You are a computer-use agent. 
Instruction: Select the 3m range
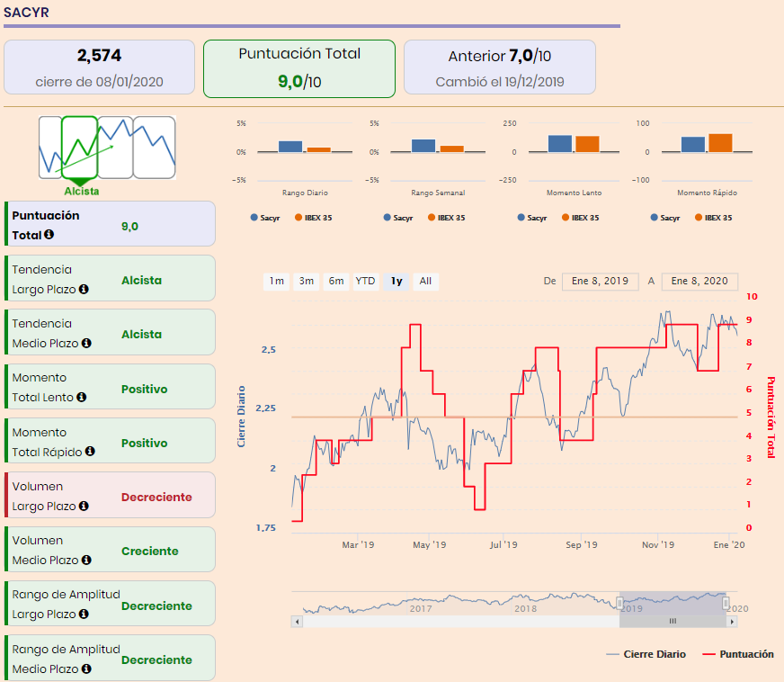point(307,282)
